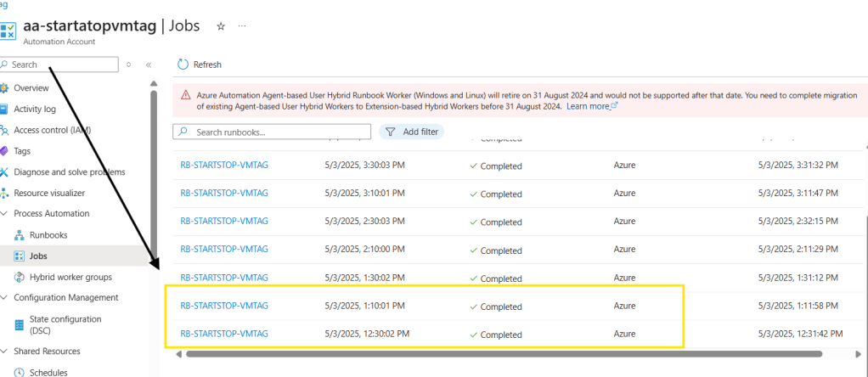
Task: Select the Tags sidebar item
Action: (22, 150)
